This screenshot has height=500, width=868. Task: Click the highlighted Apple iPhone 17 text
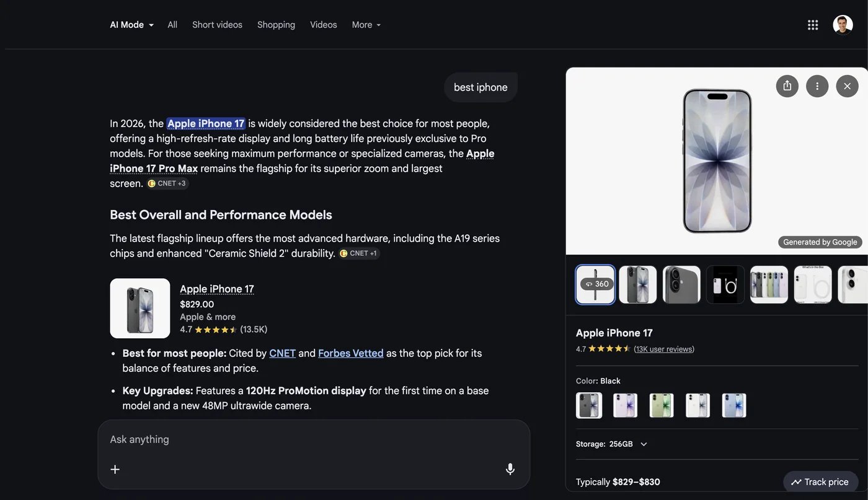(206, 123)
